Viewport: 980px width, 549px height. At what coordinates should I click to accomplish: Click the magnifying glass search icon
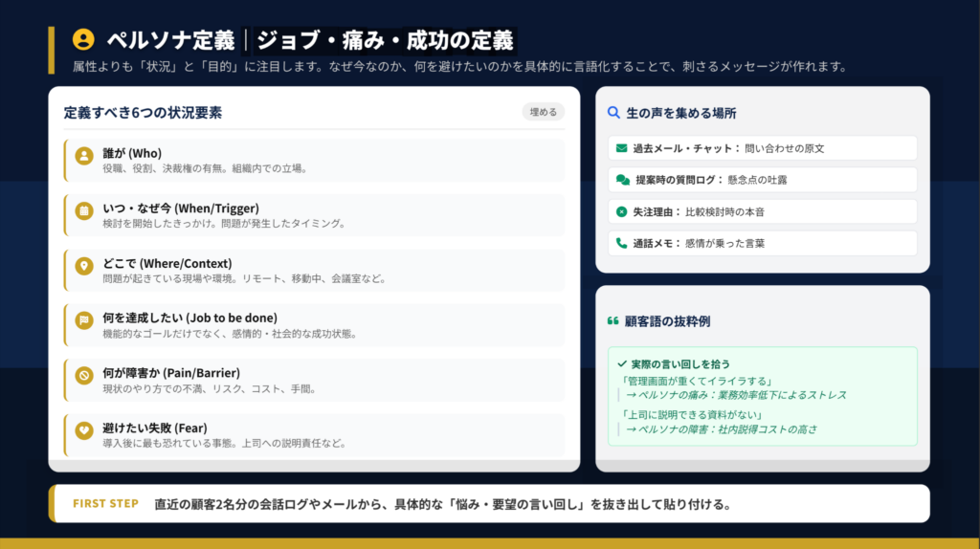(613, 113)
